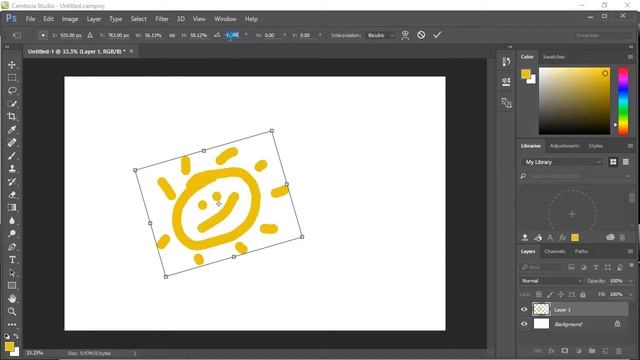Commit the transform with checkmark
The height and width of the screenshot is (360, 640).
[437, 35]
